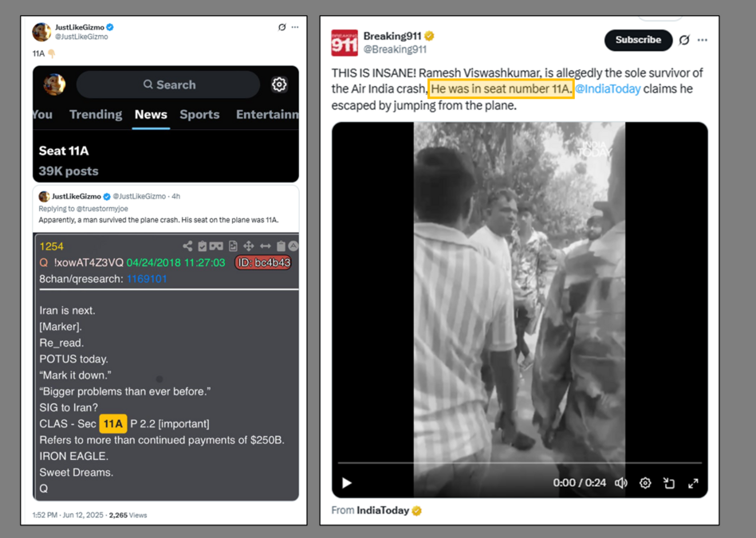
Task: Expand the video to fullscreen
Action: click(x=693, y=483)
